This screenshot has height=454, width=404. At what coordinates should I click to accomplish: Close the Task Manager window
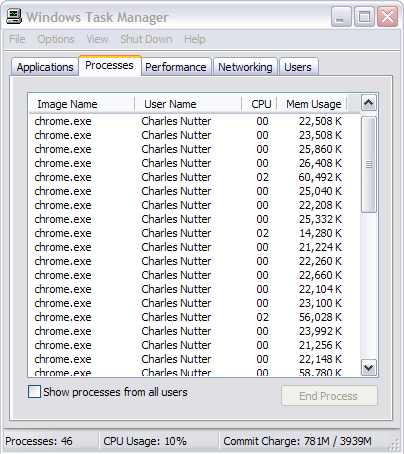pos(387,16)
